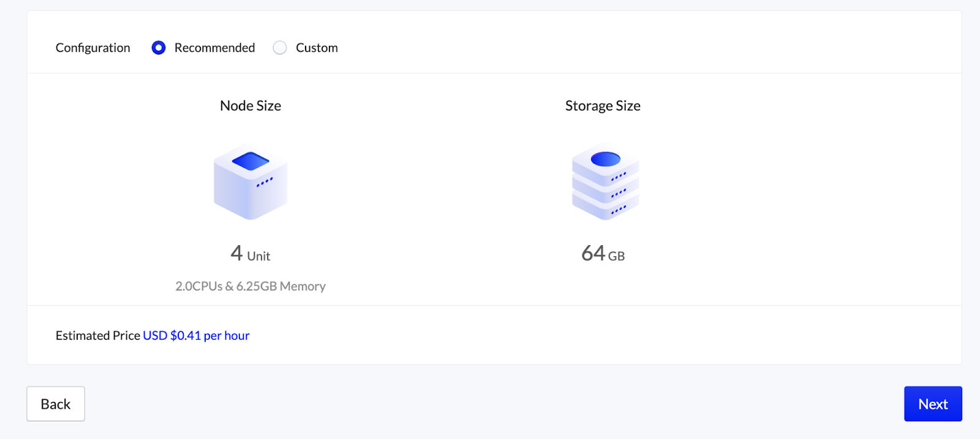Click the Storage Size heading
Screen dimensions: 980x439
pyautogui.click(x=603, y=106)
